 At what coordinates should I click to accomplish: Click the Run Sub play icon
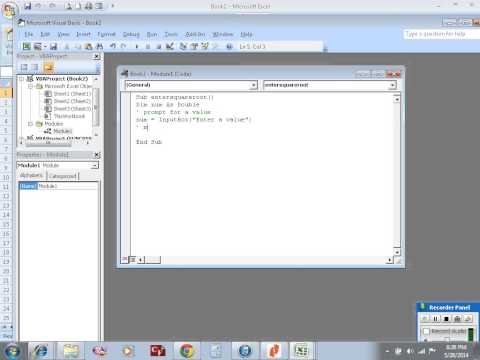[x=137, y=46]
